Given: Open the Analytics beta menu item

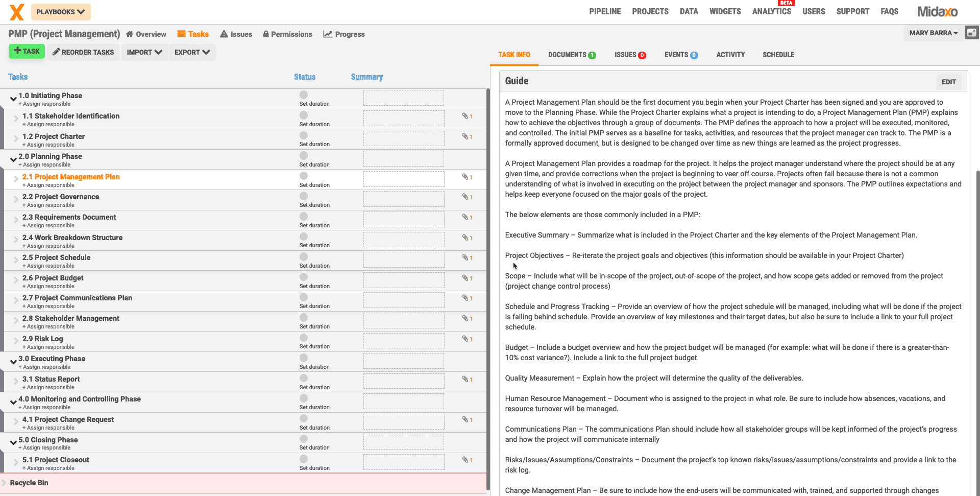Looking at the screenshot, I should pyautogui.click(x=772, y=11).
